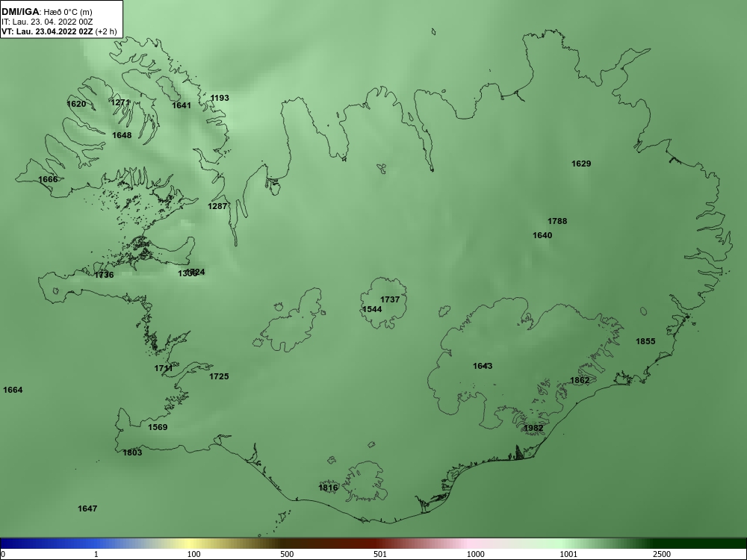Select the 1287 value

[217, 206]
